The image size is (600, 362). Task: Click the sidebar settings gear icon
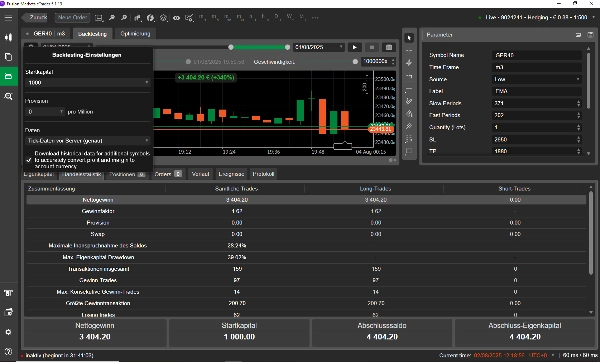click(x=8, y=332)
